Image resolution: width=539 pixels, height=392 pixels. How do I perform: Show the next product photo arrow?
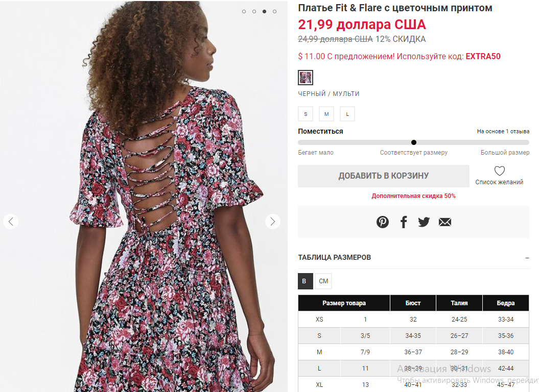pos(273,222)
